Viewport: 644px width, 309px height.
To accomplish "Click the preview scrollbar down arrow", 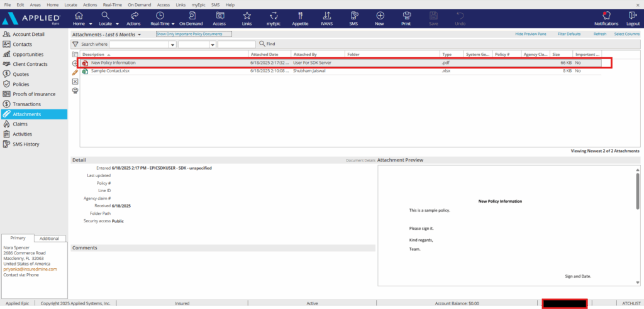I will click(638, 283).
